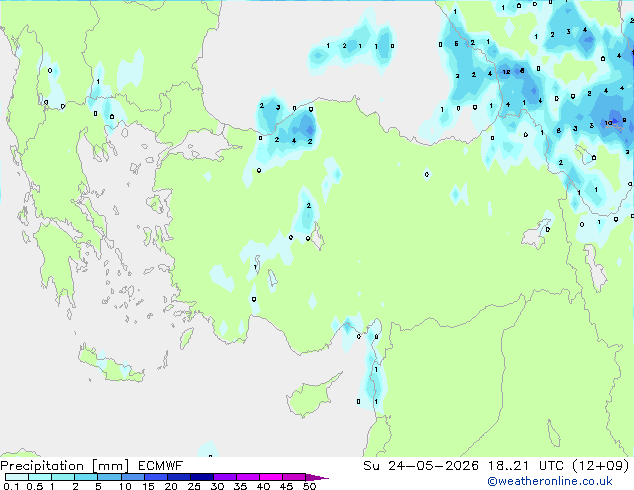Click the 2–5 mm legend color swatch
The image size is (634, 490).
coord(86,477)
